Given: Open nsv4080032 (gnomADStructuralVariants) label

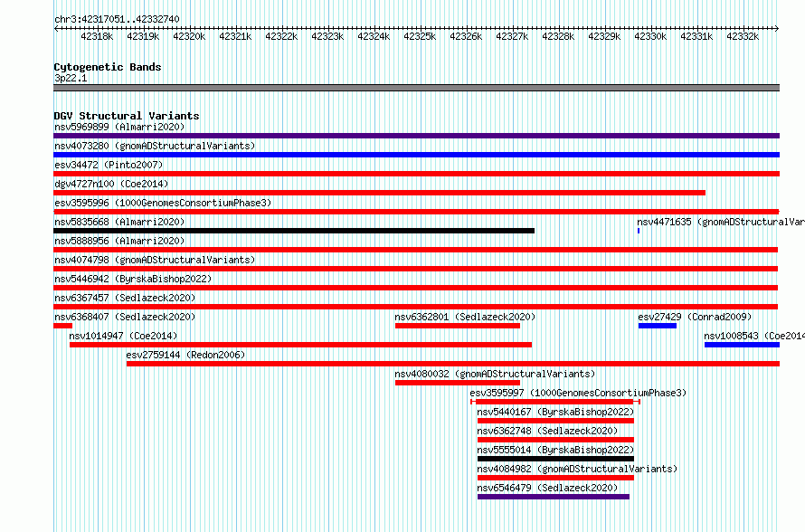Looking at the screenshot, I should point(495,374).
